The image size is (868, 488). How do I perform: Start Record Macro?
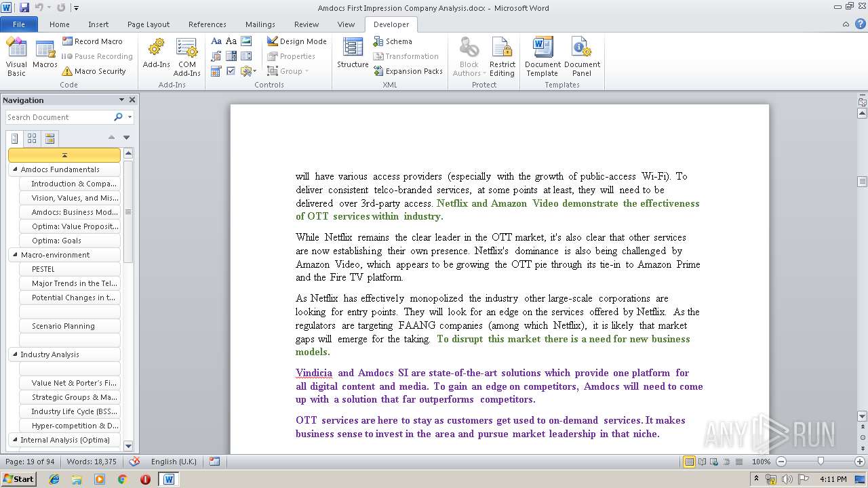click(92, 41)
